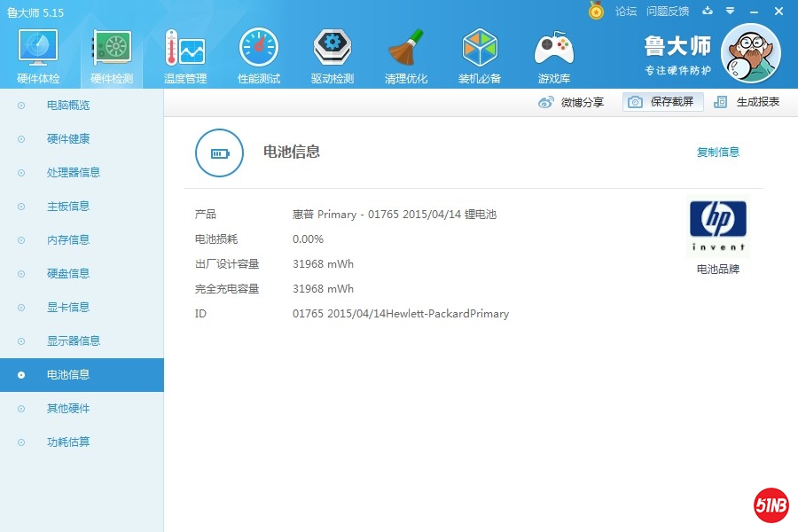Click the HP battery brand logo
The image size is (798, 532).
point(717,226)
